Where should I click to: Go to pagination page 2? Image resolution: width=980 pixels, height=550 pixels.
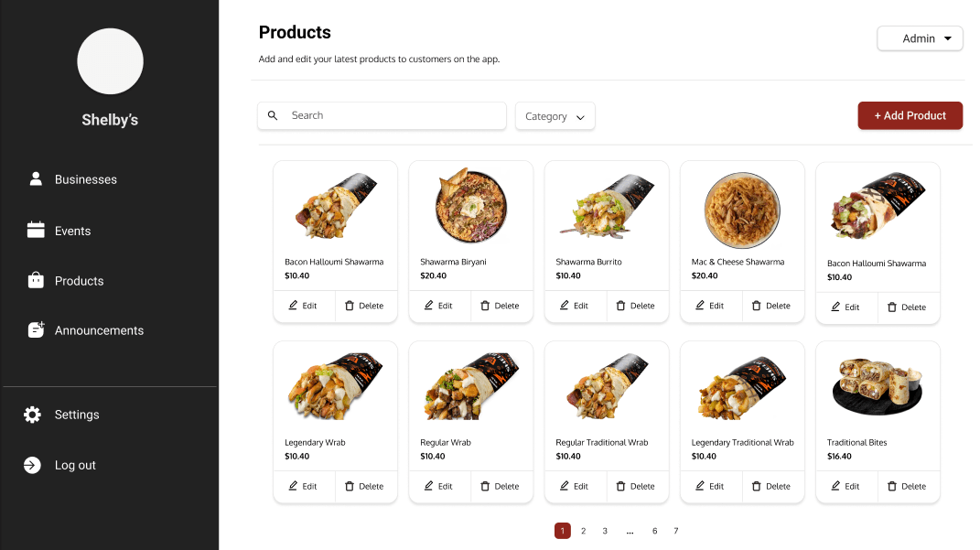click(584, 531)
